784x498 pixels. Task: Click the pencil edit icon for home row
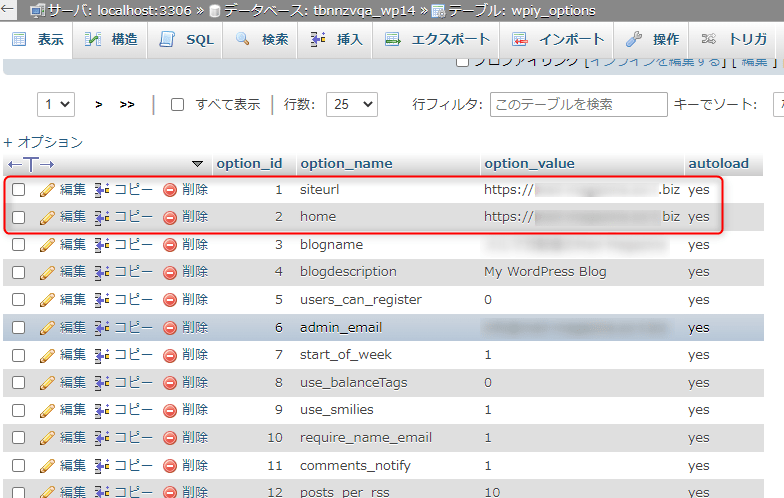(47, 218)
